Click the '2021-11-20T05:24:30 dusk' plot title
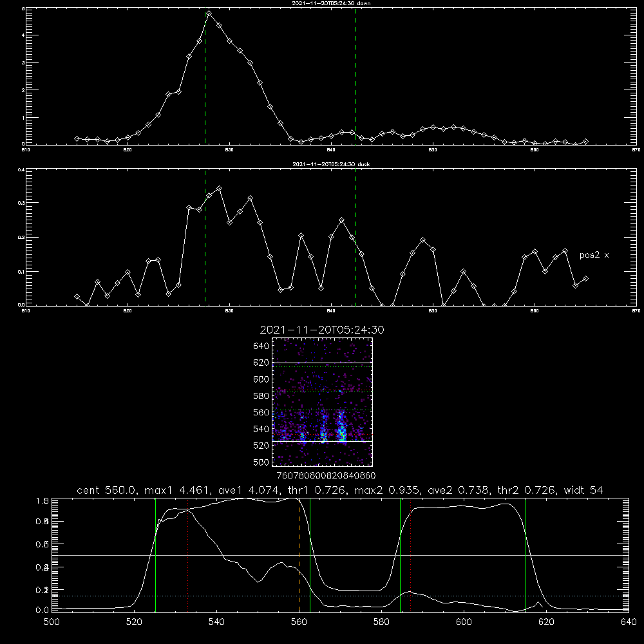Image resolution: width=644 pixels, height=644 pixels. tap(331, 164)
